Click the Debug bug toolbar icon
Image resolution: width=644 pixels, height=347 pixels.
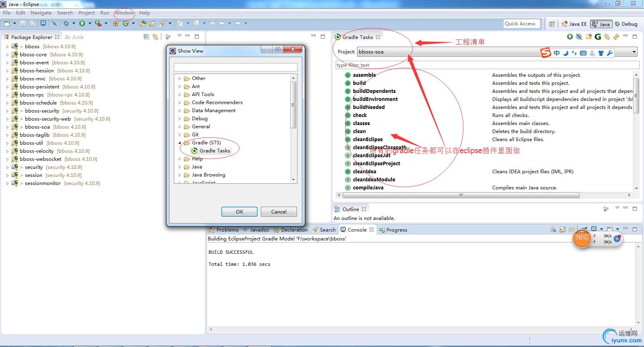point(66,23)
